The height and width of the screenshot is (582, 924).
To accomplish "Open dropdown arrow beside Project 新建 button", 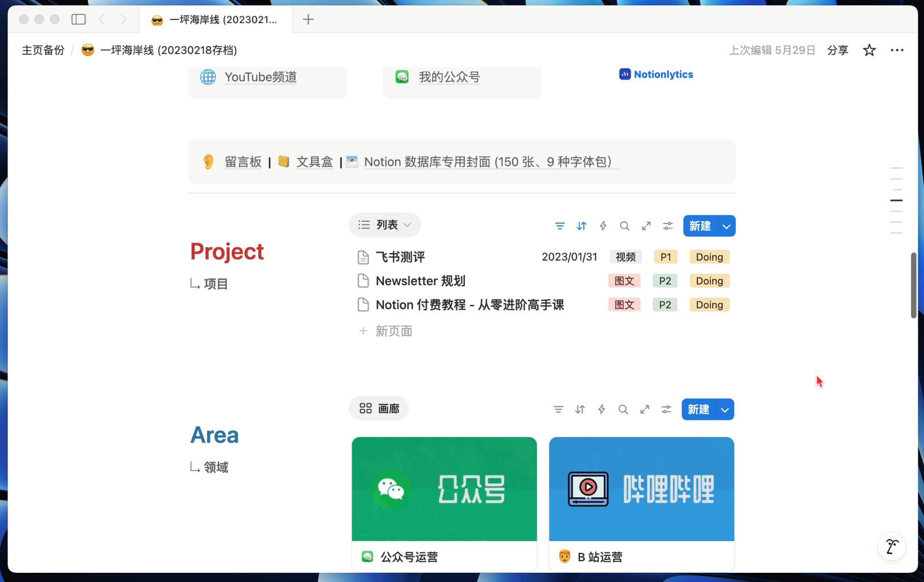I will tap(726, 226).
